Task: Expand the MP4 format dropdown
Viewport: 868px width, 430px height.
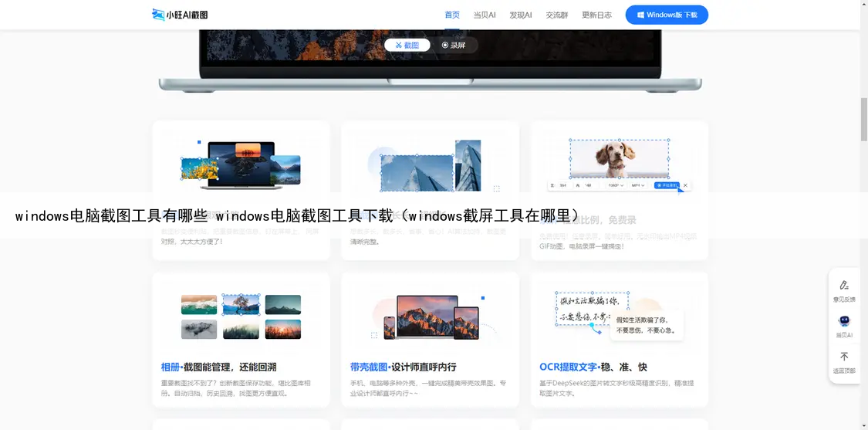Action: [638, 185]
